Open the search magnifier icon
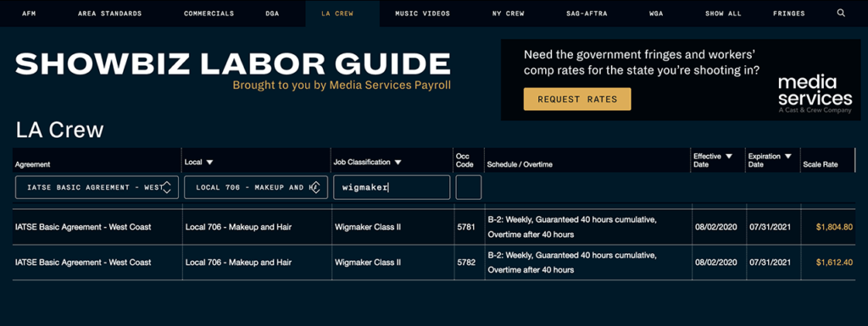This screenshot has height=326, width=868. pyautogui.click(x=841, y=14)
